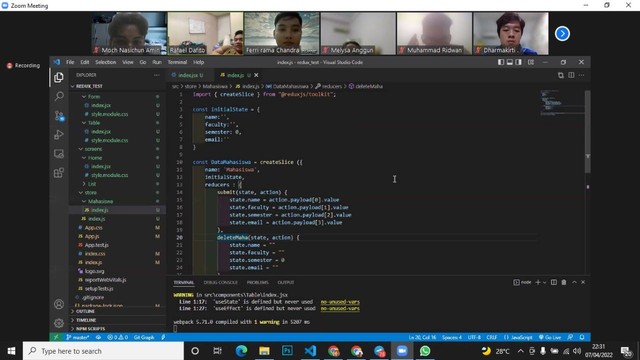Toggle the primary side bar layout button

(501, 62)
